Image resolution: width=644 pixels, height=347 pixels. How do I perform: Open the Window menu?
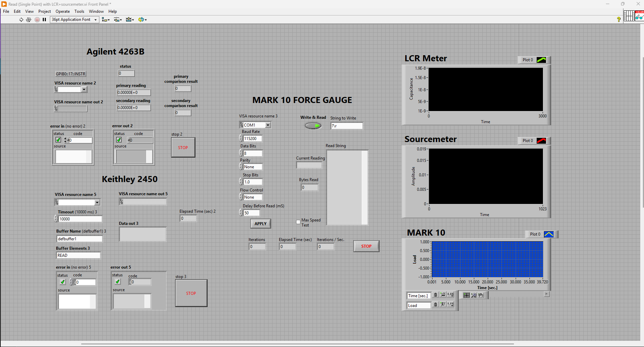click(96, 11)
